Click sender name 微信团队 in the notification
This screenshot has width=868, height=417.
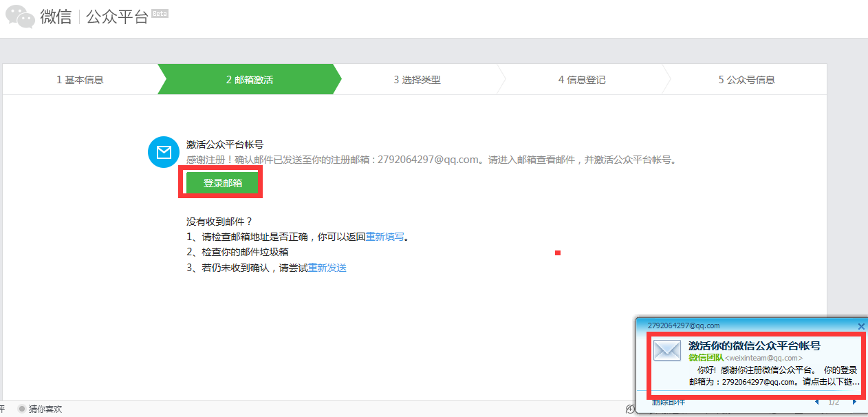706,358
